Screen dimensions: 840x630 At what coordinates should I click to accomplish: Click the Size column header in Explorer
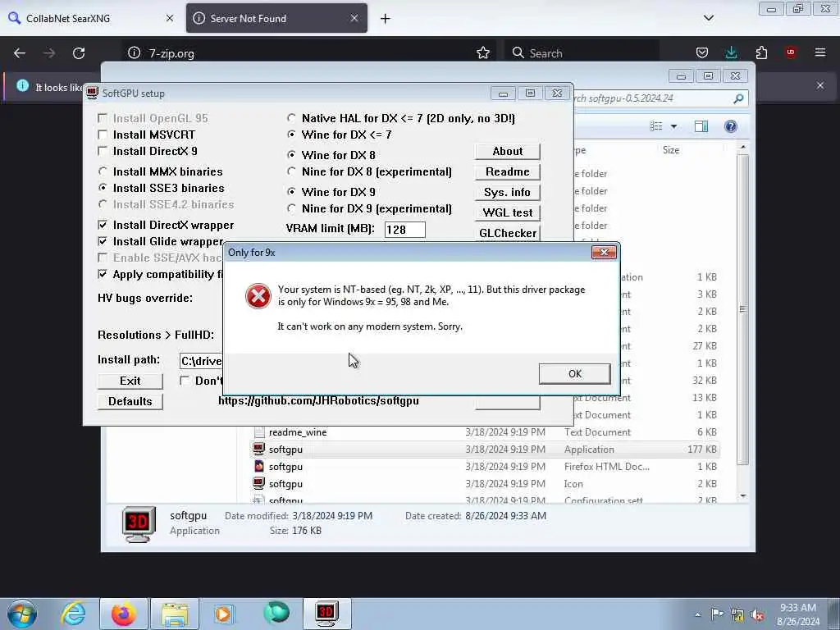[671, 150]
